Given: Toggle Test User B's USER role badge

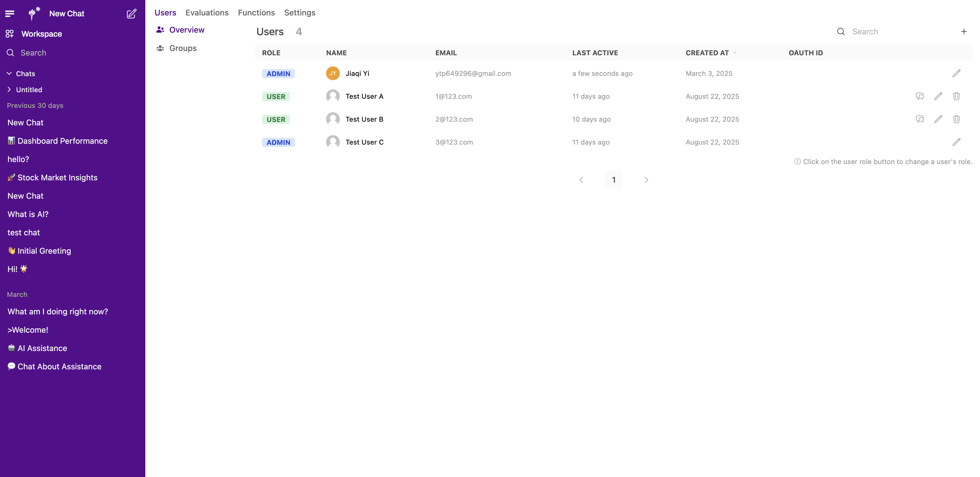Looking at the screenshot, I should point(276,119).
